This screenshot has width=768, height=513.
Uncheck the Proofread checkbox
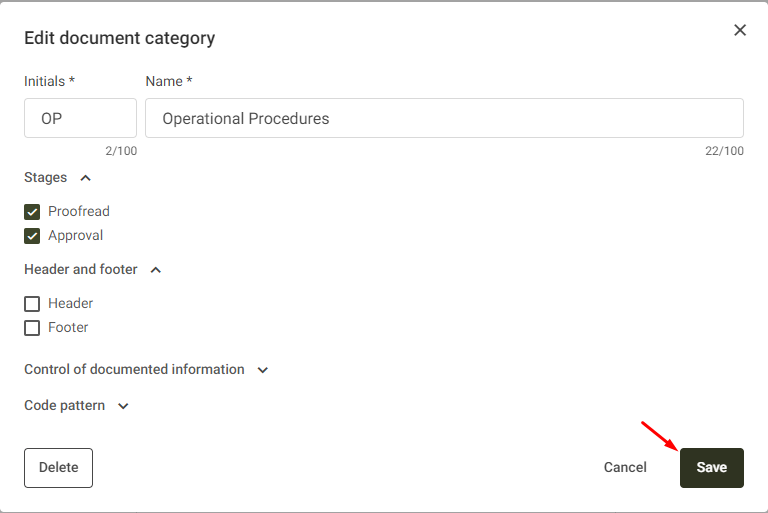(32, 212)
